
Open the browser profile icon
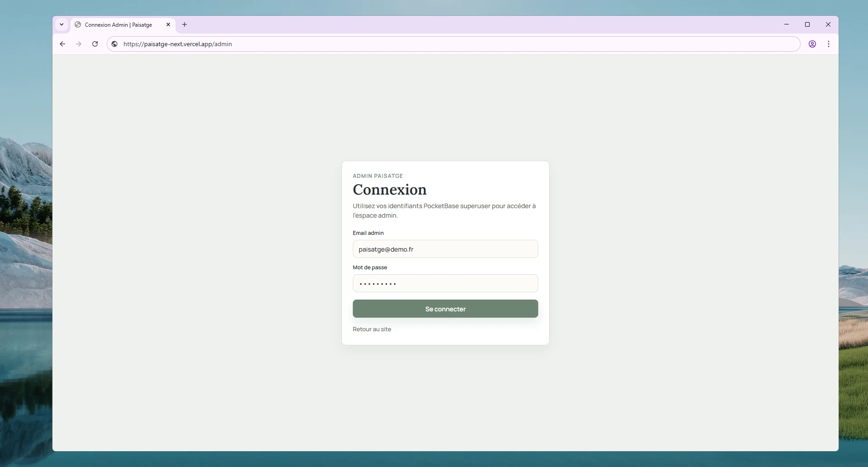point(812,44)
